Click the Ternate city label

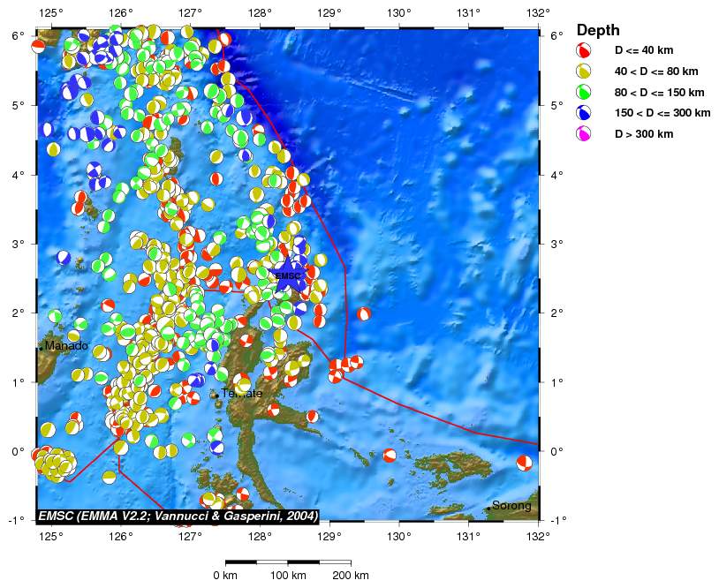click(241, 393)
